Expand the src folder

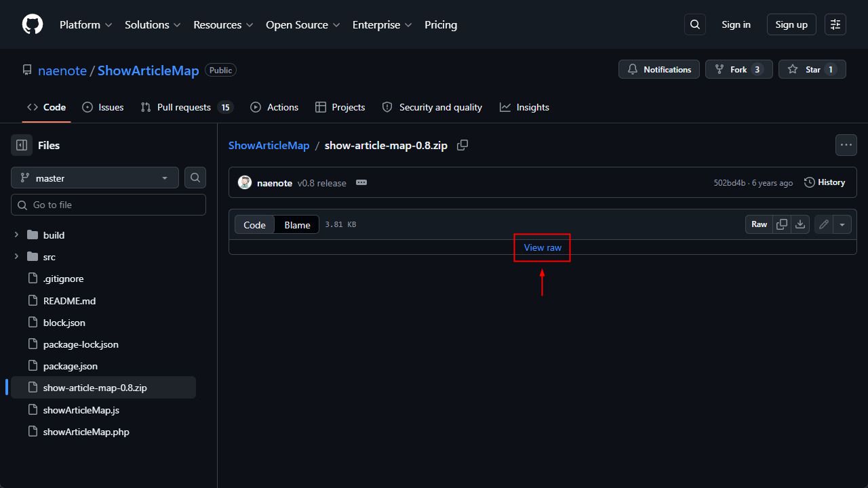[x=16, y=257]
